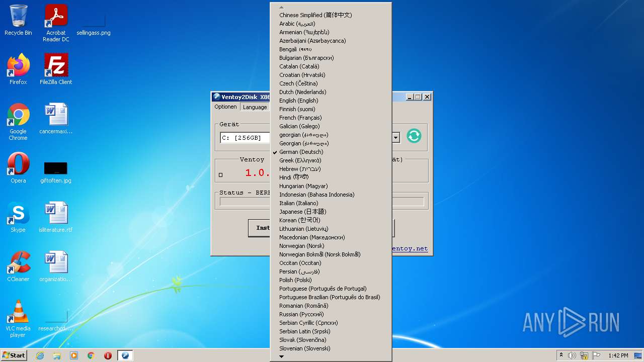Image resolution: width=644 pixels, height=362 pixels.
Task: Open FileZilla Client shortcut
Action: (56, 69)
